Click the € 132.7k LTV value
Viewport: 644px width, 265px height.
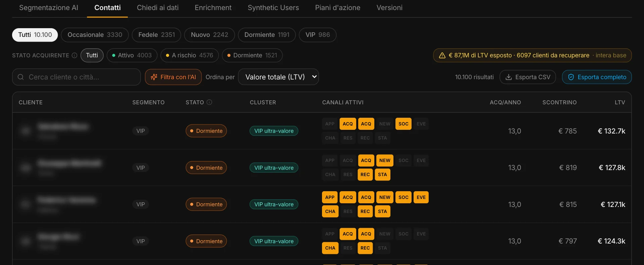pos(611,131)
